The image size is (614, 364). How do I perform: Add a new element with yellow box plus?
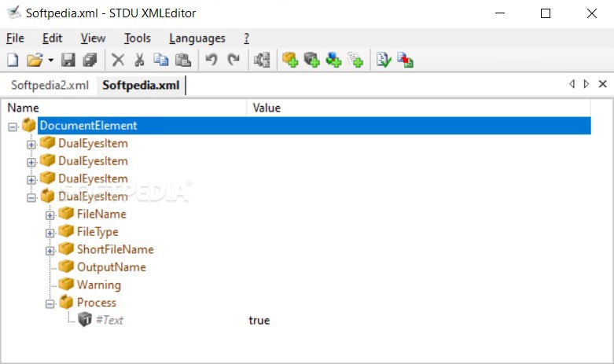pos(290,60)
